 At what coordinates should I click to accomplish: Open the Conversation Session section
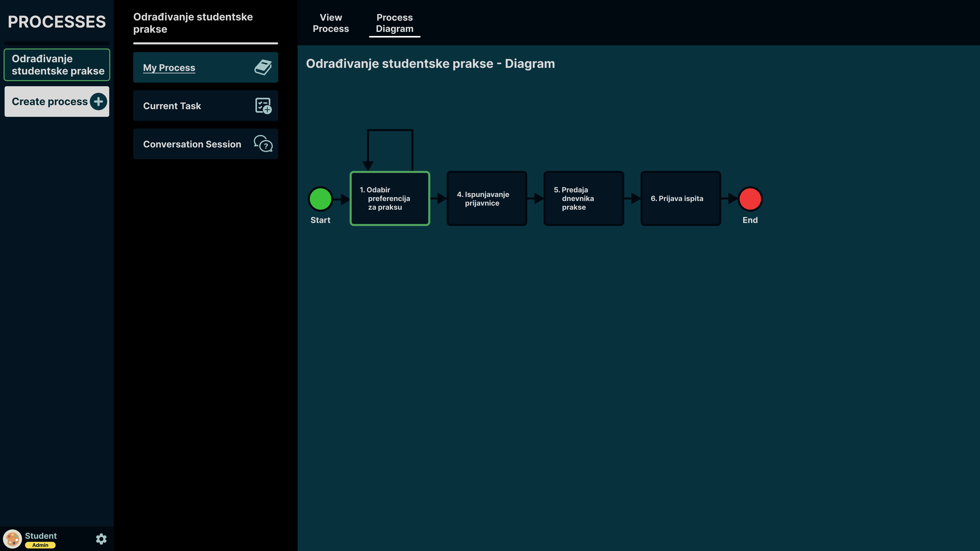[192, 144]
